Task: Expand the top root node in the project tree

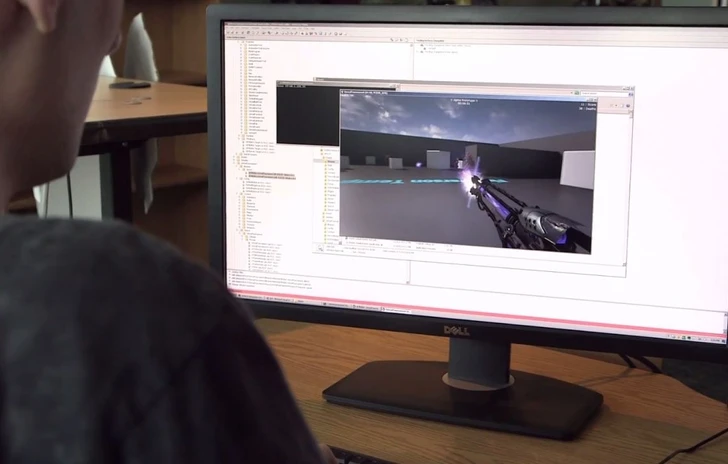Action: [x=236, y=41]
